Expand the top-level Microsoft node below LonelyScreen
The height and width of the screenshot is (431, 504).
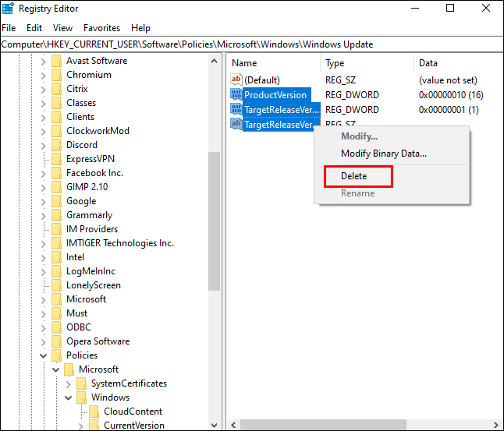pos(44,299)
